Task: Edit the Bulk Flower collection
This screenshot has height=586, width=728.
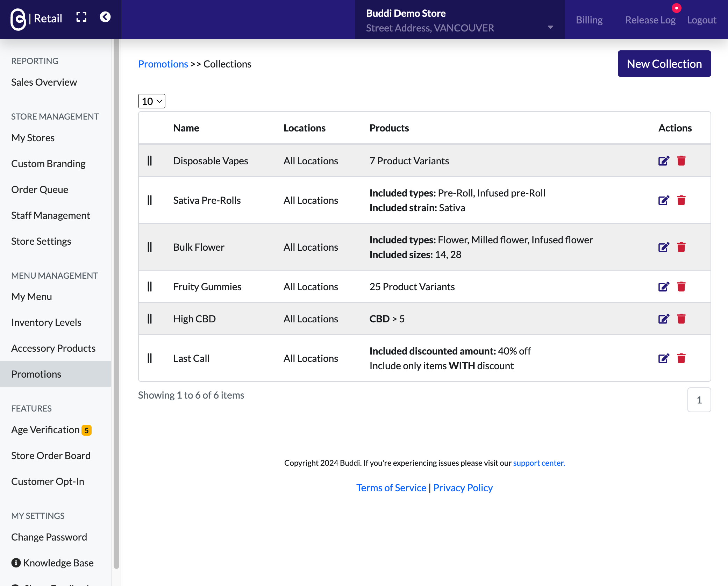Action: coord(663,247)
